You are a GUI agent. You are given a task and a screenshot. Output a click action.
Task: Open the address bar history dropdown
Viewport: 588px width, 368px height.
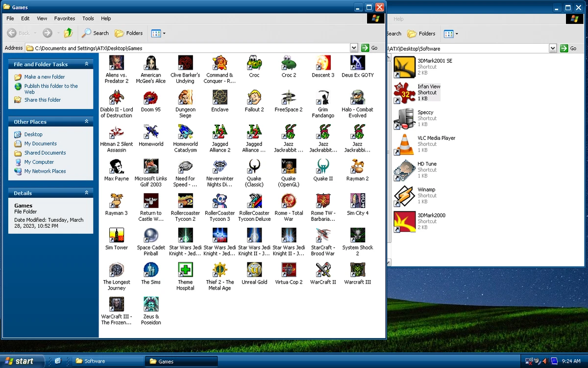pyautogui.click(x=354, y=47)
